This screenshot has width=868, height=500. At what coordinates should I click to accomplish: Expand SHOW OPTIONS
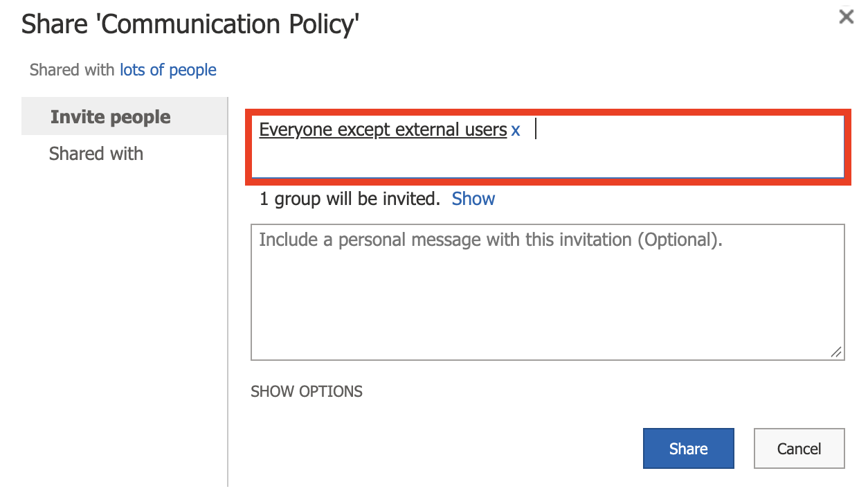307,391
